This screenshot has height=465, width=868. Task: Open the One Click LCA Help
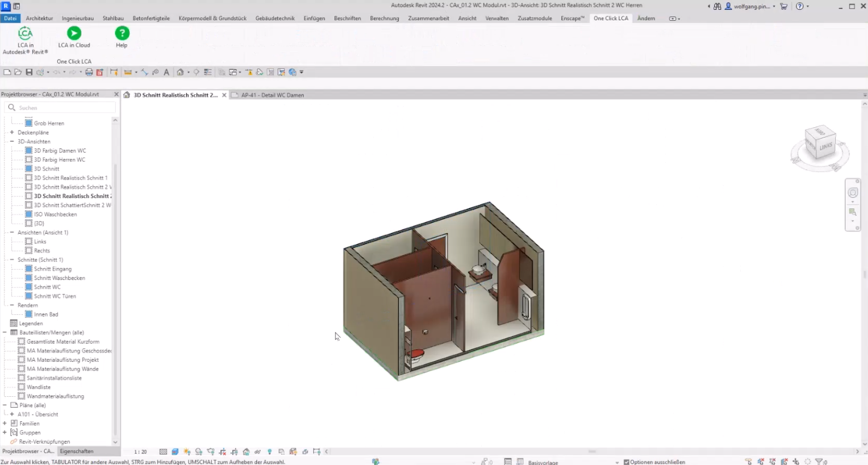click(122, 38)
